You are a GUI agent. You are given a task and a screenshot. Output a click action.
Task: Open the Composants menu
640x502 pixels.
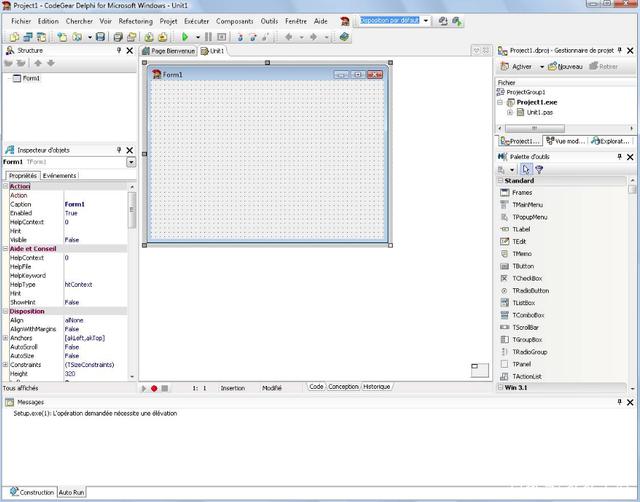235,21
